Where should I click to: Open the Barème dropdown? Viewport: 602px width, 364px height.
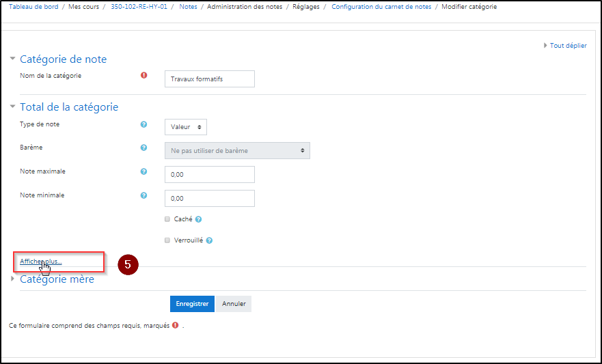click(x=237, y=150)
